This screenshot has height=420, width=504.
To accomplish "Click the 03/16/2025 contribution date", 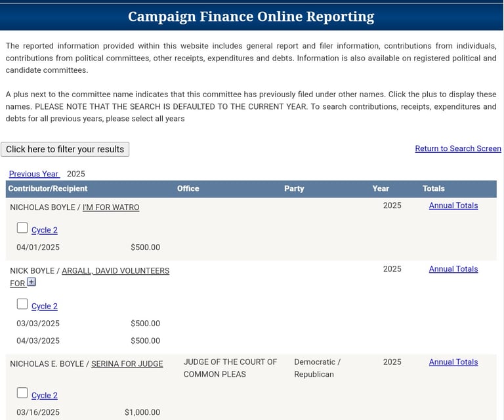I will [38, 412].
